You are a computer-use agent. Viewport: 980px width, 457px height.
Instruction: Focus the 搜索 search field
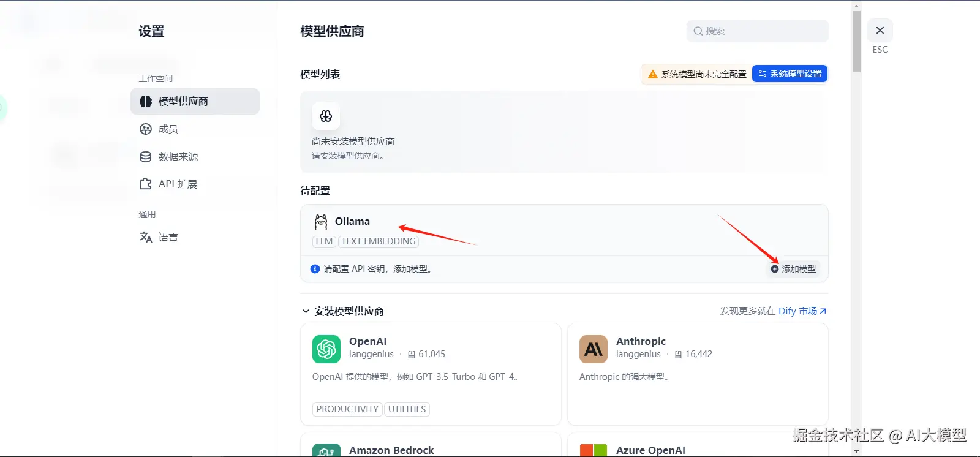coord(757,31)
